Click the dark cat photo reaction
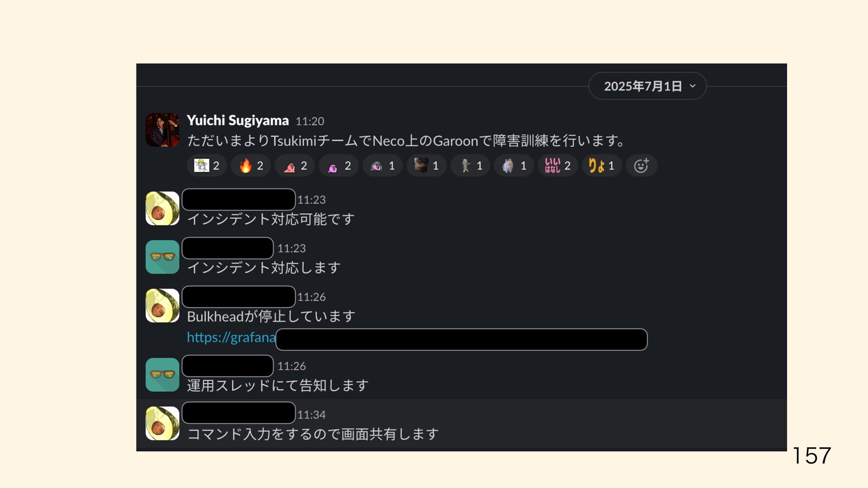This screenshot has height=488, width=868. (x=426, y=166)
